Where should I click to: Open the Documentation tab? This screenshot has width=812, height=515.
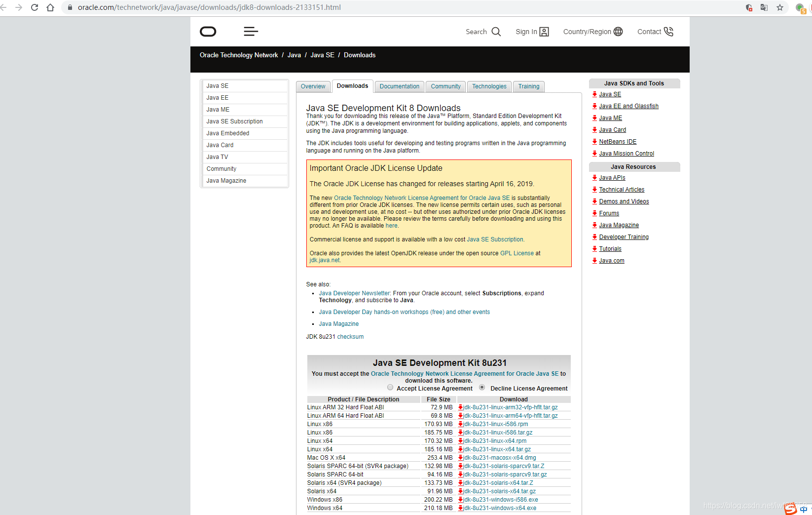[x=400, y=86]
